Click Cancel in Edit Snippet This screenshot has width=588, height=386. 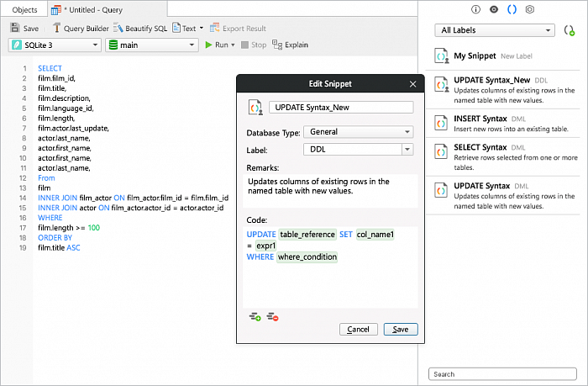point(359,330)
